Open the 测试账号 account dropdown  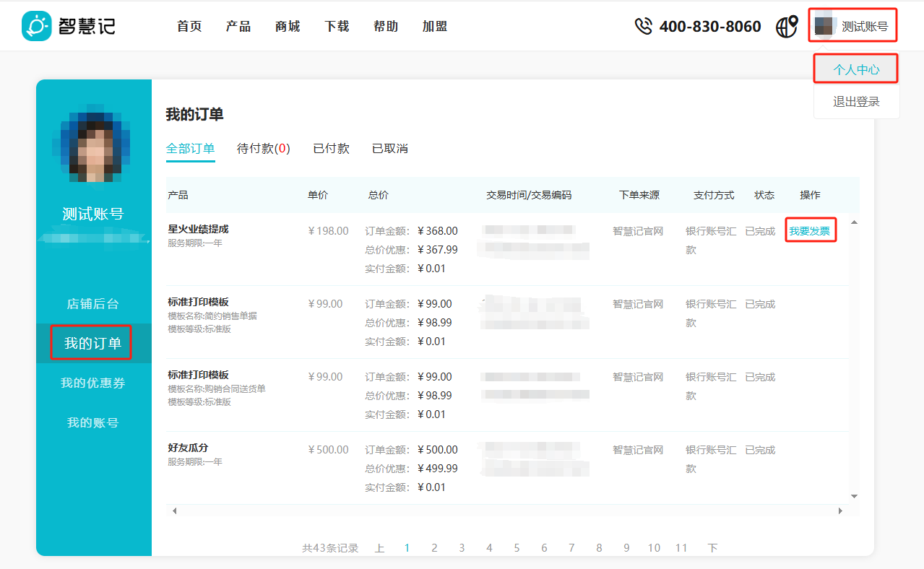tap(853, 26)
